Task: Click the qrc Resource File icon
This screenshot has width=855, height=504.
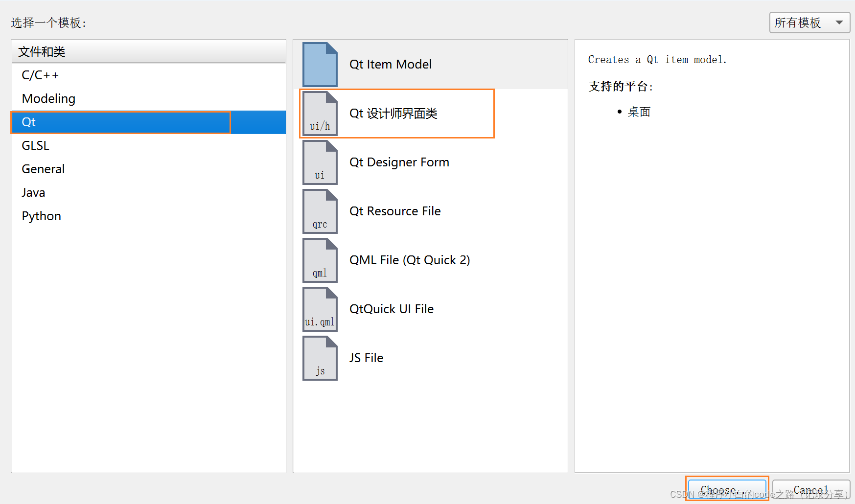Action: point(320,211)
